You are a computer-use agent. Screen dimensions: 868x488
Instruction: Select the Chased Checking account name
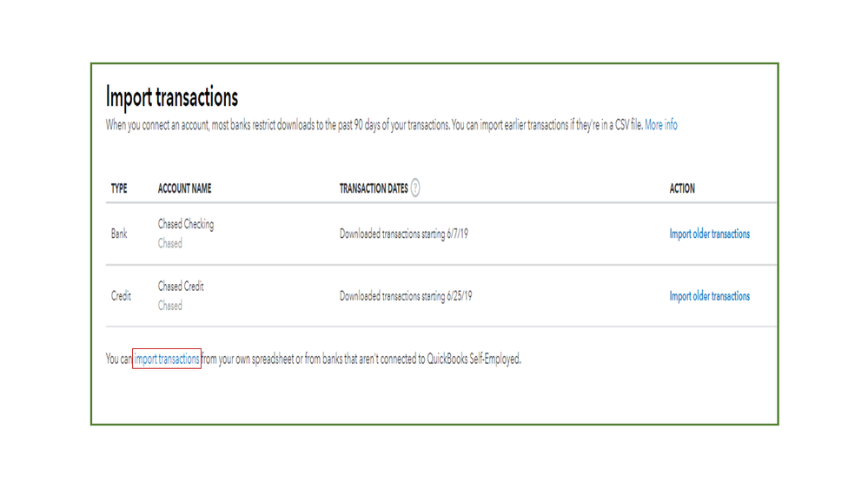[186, 224]
